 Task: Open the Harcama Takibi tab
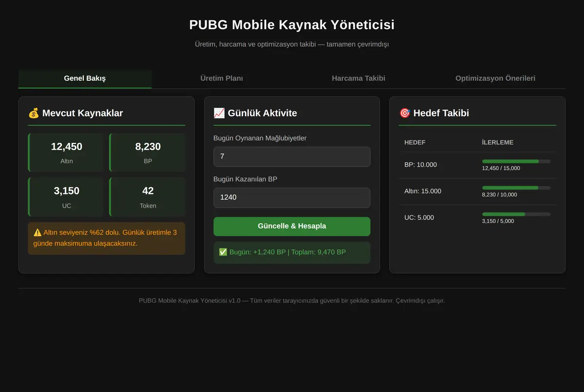(x=359, y=78)
